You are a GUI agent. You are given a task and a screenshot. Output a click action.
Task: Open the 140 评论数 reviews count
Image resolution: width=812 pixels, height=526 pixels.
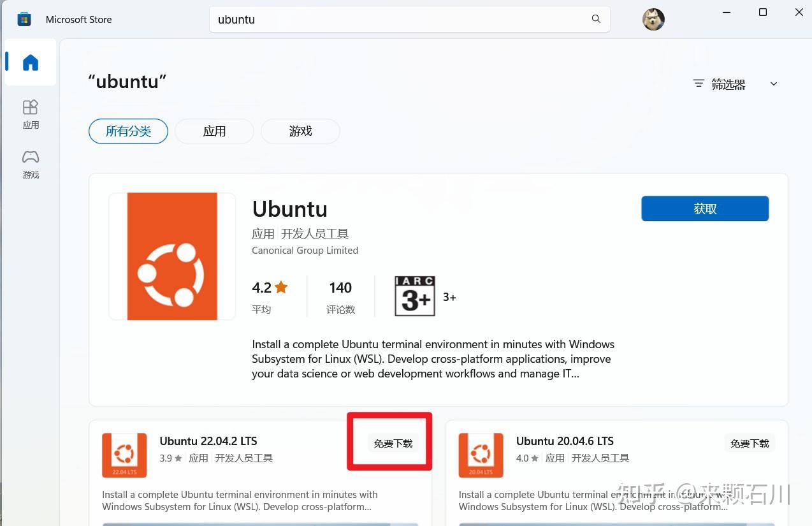point(340,295)
